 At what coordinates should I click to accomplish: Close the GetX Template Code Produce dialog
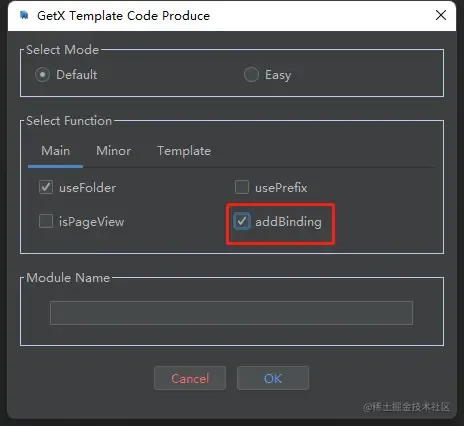441,15
